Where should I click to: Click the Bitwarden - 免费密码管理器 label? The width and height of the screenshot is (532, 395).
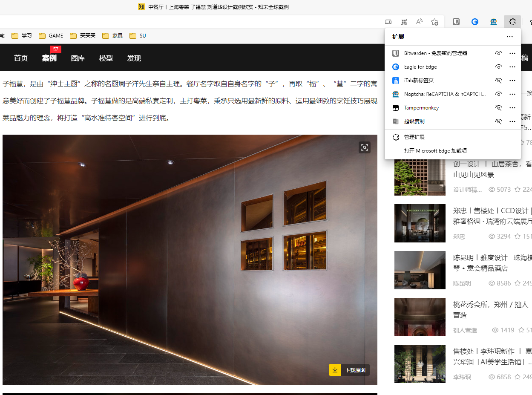(x=436, y=53)
